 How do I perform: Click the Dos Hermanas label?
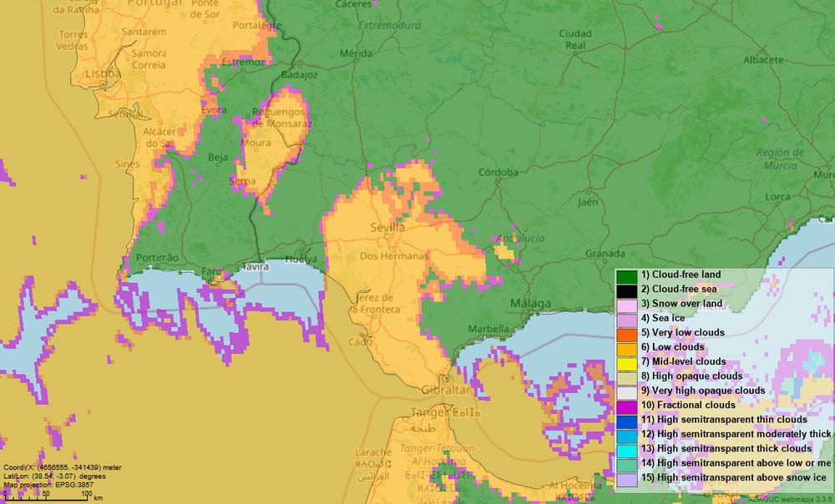394,256
